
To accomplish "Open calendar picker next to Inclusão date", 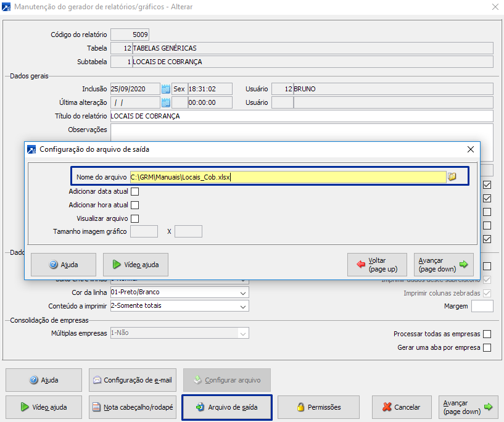I will coord(165,89).
